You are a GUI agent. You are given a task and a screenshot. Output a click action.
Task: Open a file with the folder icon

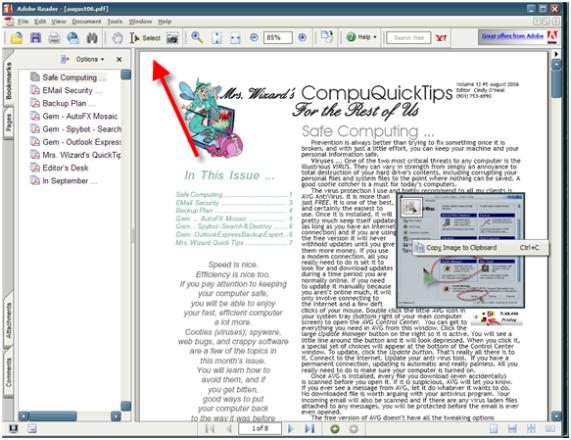coord(17,38)
